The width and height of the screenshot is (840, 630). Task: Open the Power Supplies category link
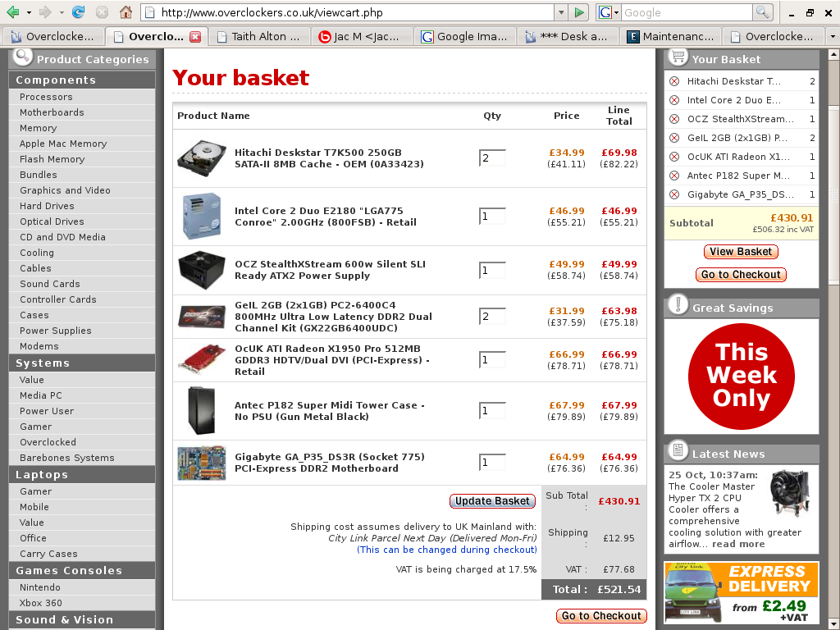pos(56,331)
